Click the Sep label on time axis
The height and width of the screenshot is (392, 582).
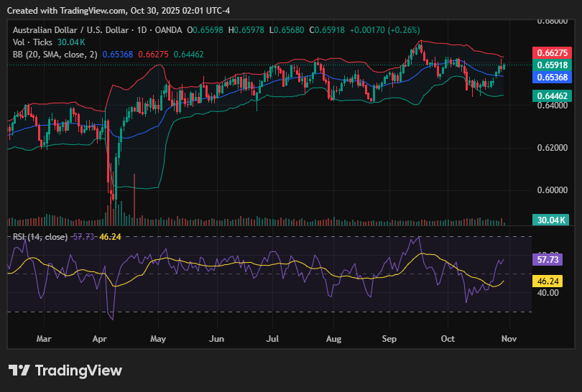(x=389, y=337)
